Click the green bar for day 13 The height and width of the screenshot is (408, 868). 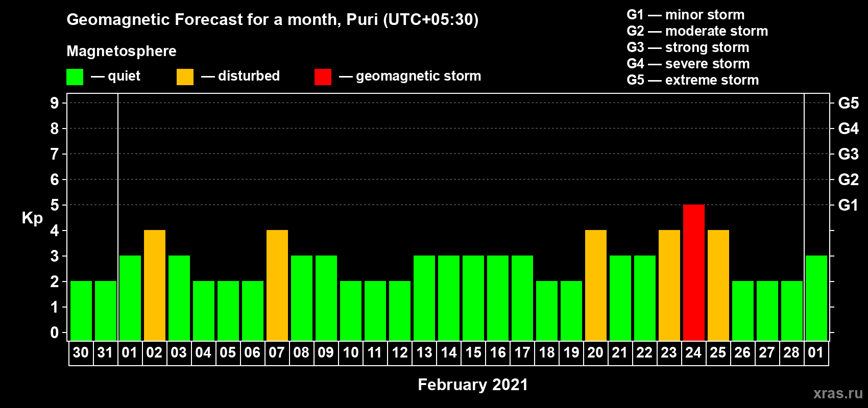coord(424,298)
